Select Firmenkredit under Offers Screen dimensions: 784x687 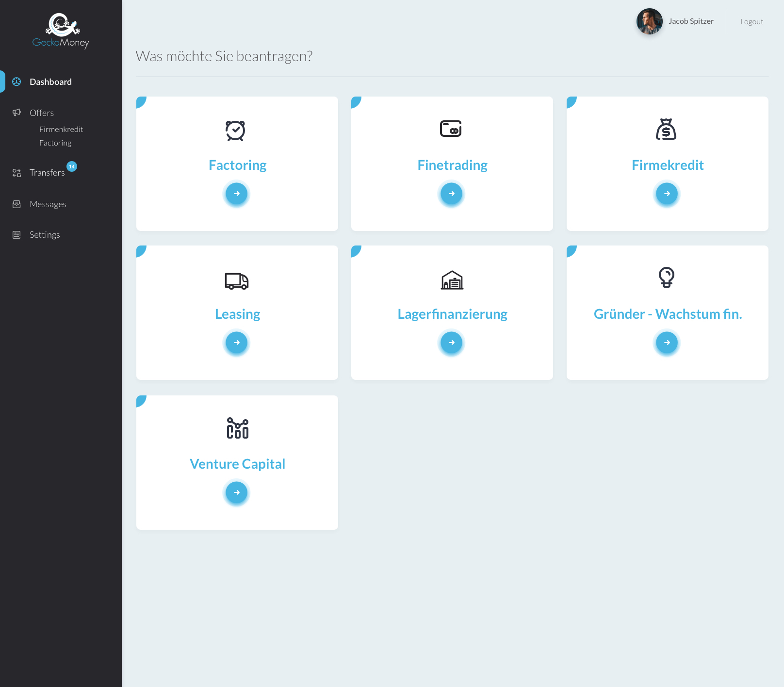tap(61, 129)
